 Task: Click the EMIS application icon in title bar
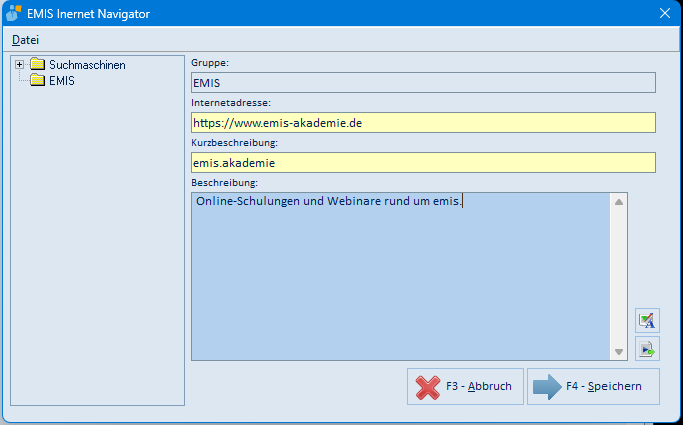point(14,13)
